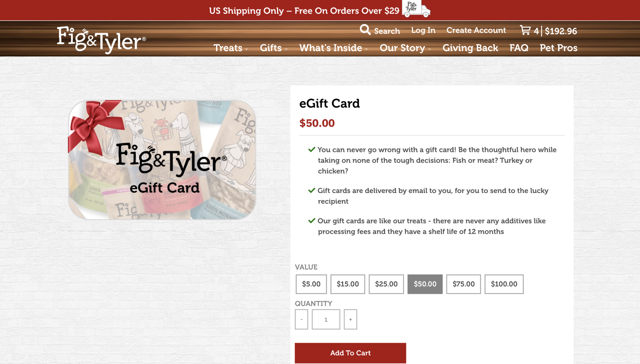Click the search magnifying glass icon
Image resolution: width=640 pixels, height=364 pixels.
pos(365,29)
